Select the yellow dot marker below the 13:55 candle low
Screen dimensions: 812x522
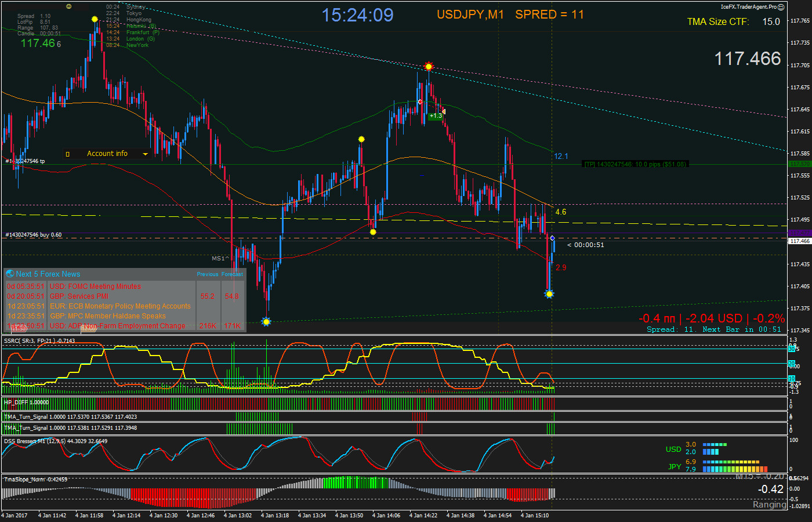pos(373,232)
